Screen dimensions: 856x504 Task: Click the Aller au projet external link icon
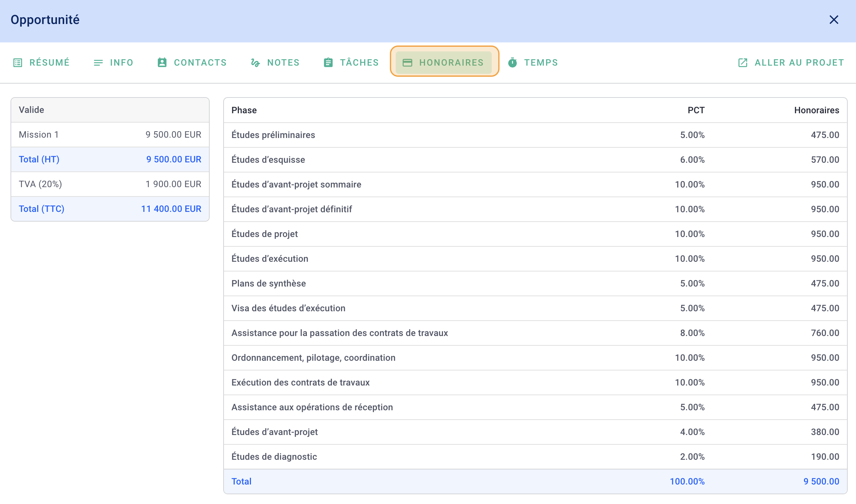(x=742, y=62)
